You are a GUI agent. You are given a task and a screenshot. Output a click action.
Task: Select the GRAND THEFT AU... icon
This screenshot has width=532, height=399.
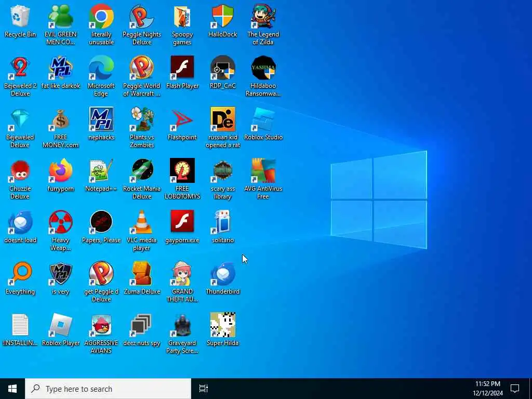(182, 273)
